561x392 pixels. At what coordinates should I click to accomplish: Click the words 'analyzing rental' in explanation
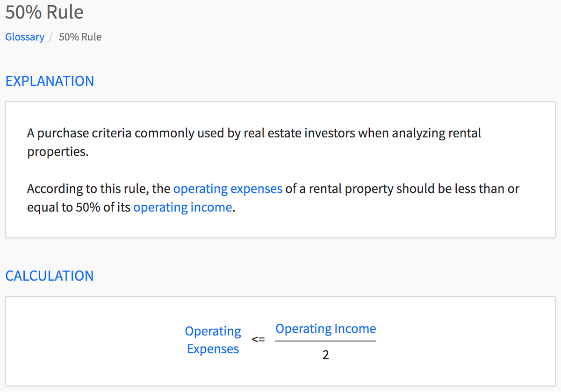(437, 133)
